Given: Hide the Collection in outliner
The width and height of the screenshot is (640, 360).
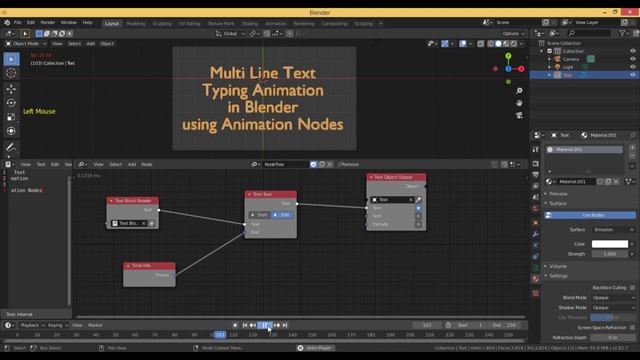Looking at the screenshot, I should click(633, 51).
